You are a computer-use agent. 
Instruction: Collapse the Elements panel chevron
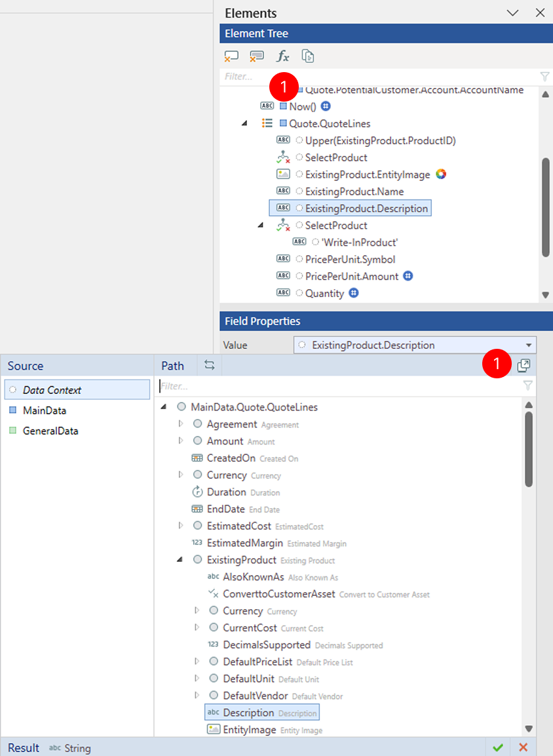pyautogui.click(x=513, y=13)
